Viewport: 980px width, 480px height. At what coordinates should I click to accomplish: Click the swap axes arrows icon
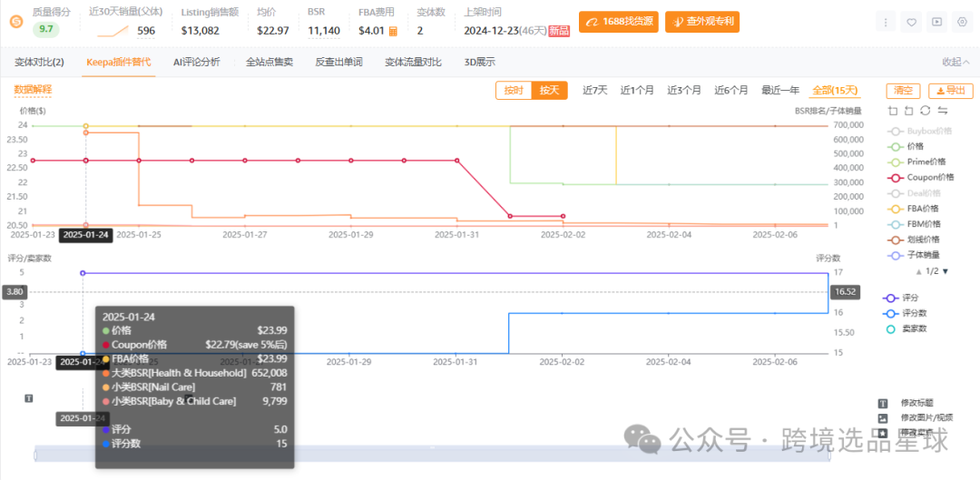click(943, 111)
